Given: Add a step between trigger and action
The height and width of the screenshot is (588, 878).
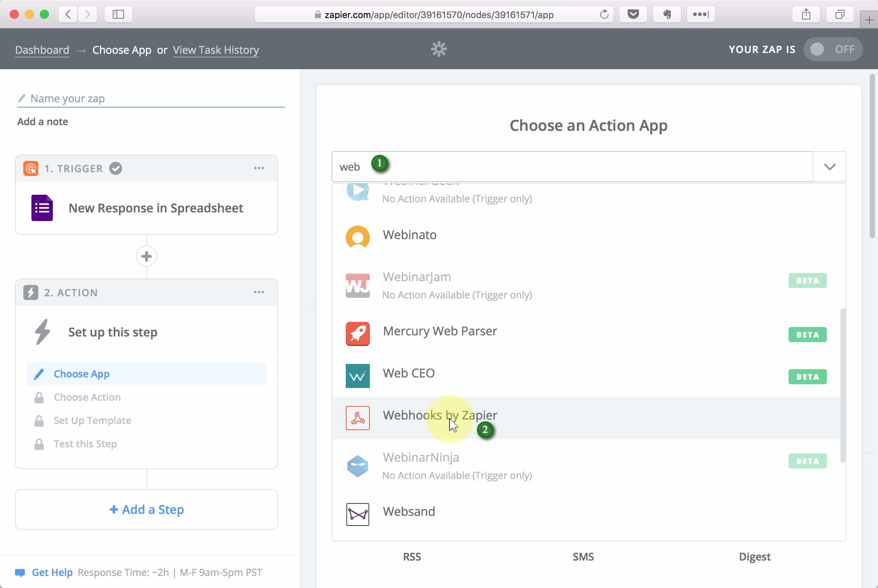Looking at the screenshot, I should click(x=147, y=256).
